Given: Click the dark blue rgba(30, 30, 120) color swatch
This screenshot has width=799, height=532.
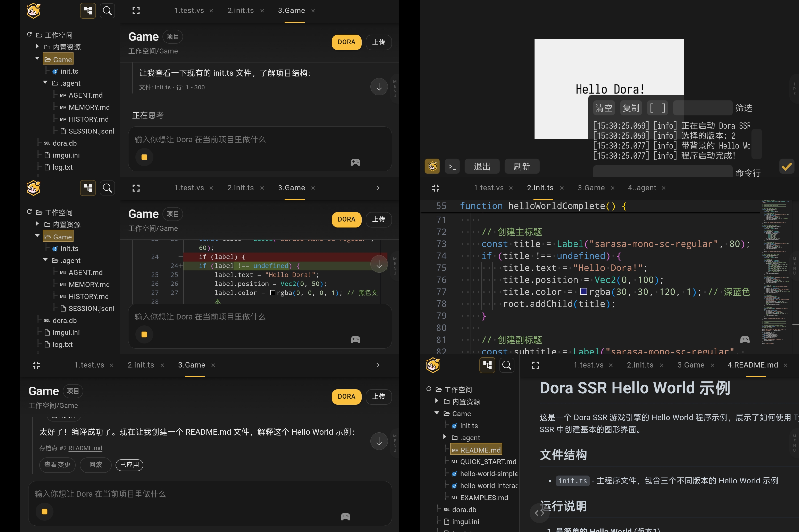Looking at the screenshot, I should coord(584,292).
